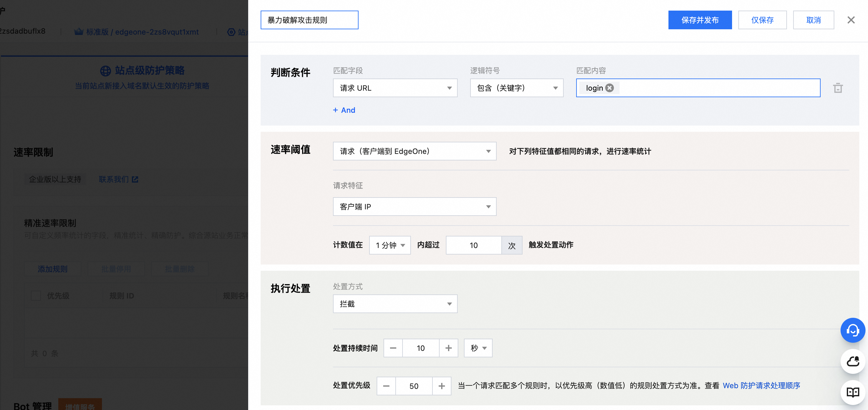Click 添加规则 button in background page
The height and width of the screenshot is (410, 868).
[x=53, y=269]
